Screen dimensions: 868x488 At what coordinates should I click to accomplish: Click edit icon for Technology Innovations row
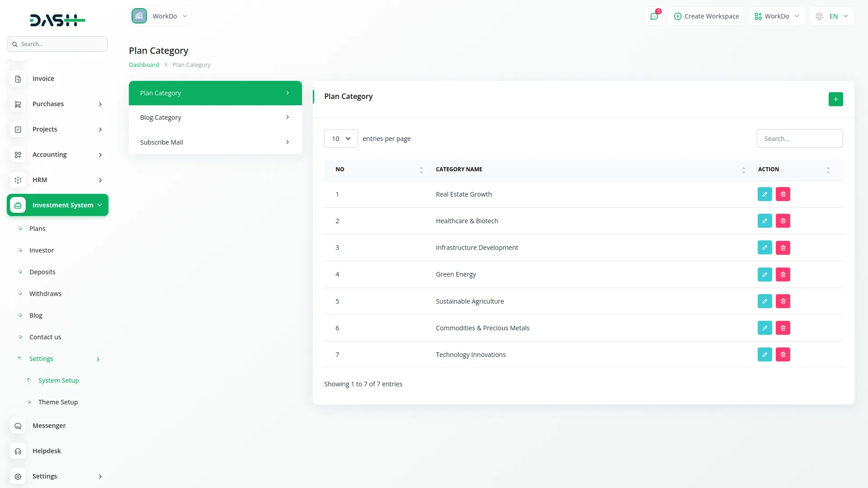coord(764,355)
